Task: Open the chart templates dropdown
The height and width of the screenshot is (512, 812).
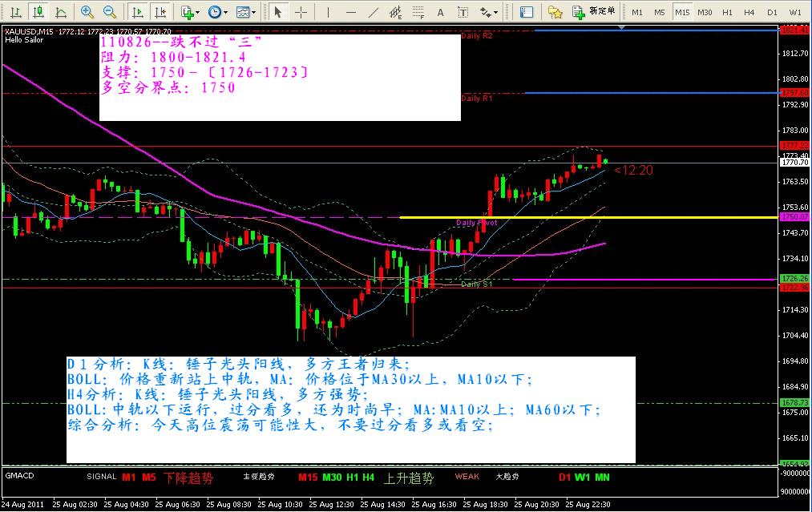Action: pos(245,12)
